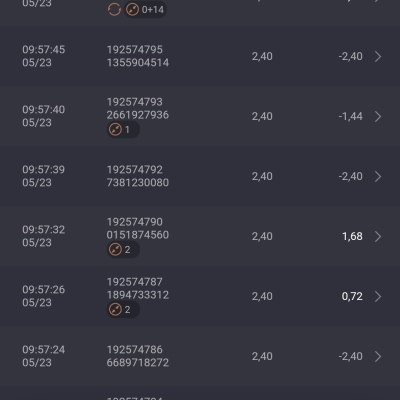
Task: Select round ID 192574795
Action: click(135, 50)
